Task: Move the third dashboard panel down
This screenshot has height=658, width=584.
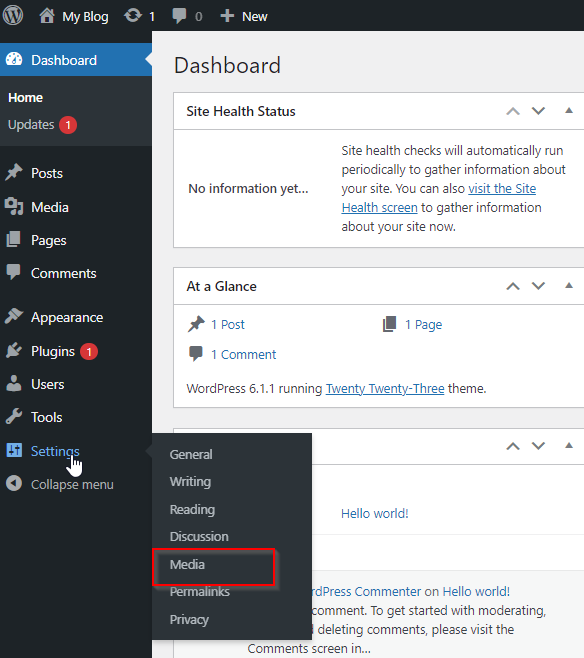Action: coord(538,446)
